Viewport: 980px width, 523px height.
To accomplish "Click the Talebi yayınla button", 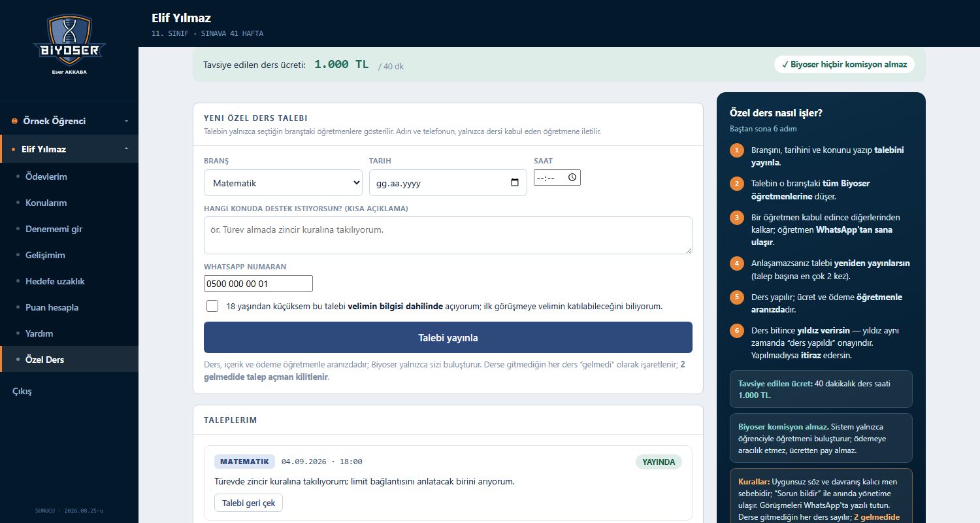I will click(x=448, y=337).
